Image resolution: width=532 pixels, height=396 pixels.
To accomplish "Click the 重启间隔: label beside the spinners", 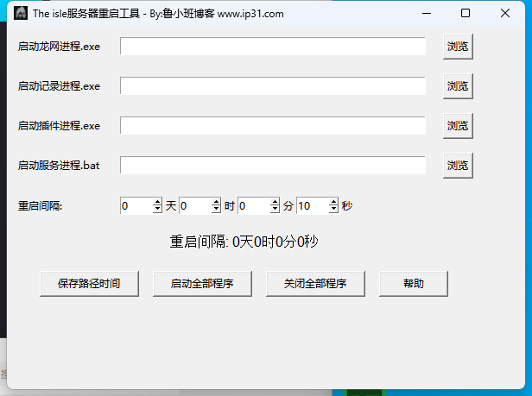I will tap(40, 206).
